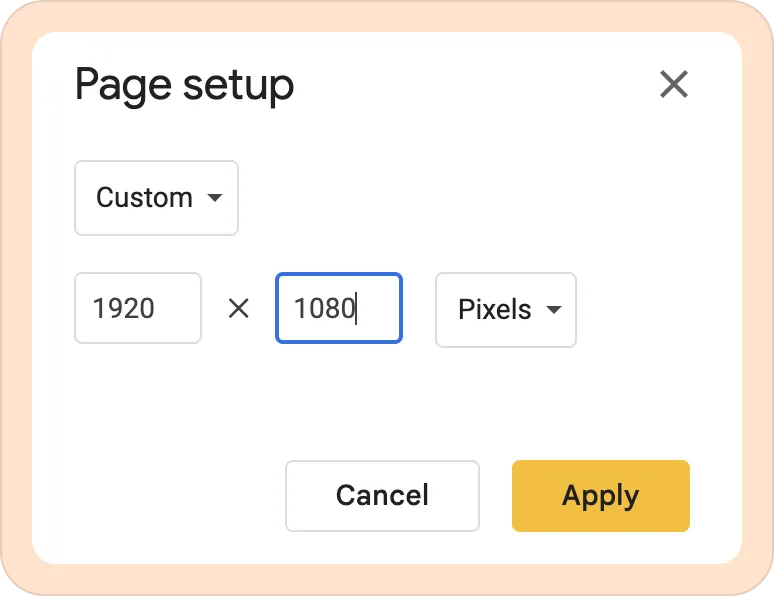
Task: Click the arrow beside Custom
Action: coord(215,198)
